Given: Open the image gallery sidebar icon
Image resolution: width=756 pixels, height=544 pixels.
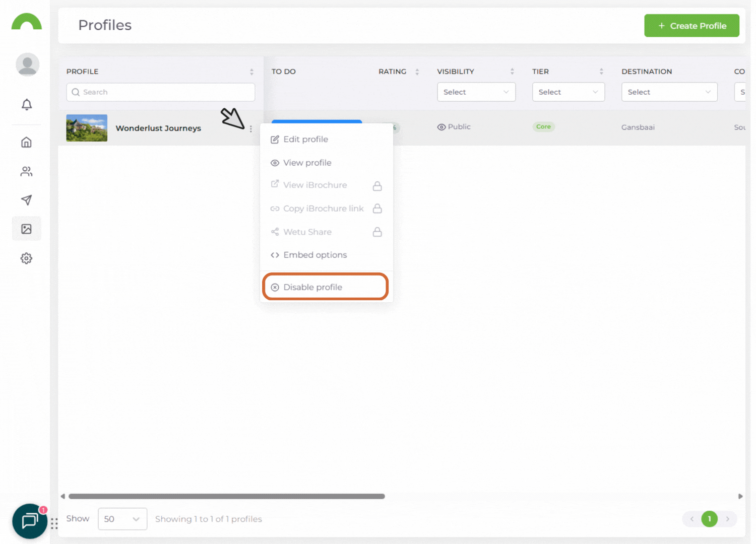Looking at the screenshot, I should [27, 229].
